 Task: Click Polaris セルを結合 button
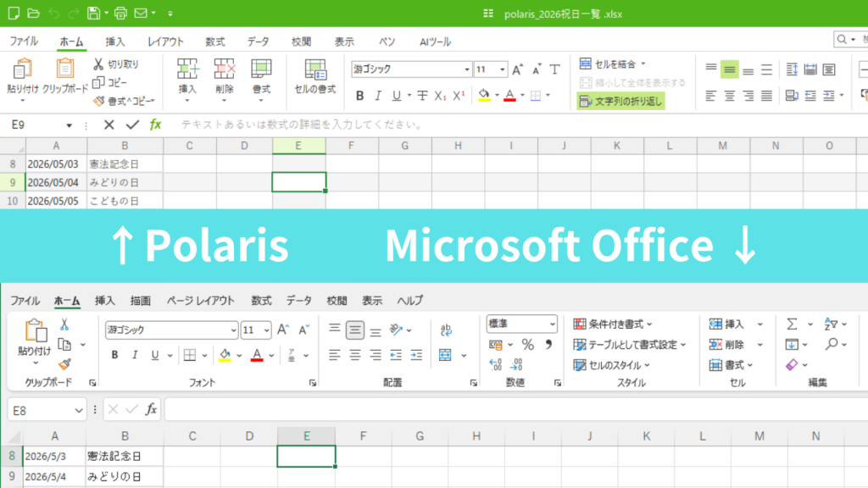click(x=608, y=64)
